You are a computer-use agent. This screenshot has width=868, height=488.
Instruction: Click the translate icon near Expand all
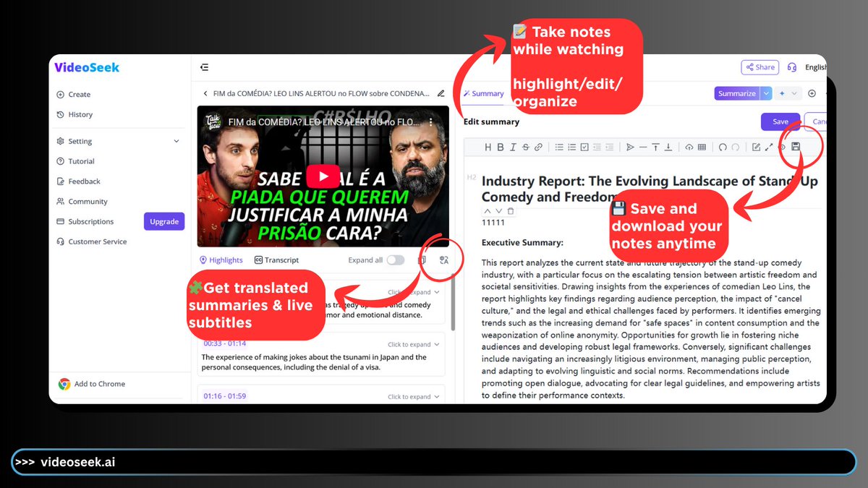(x=444, y=260)
